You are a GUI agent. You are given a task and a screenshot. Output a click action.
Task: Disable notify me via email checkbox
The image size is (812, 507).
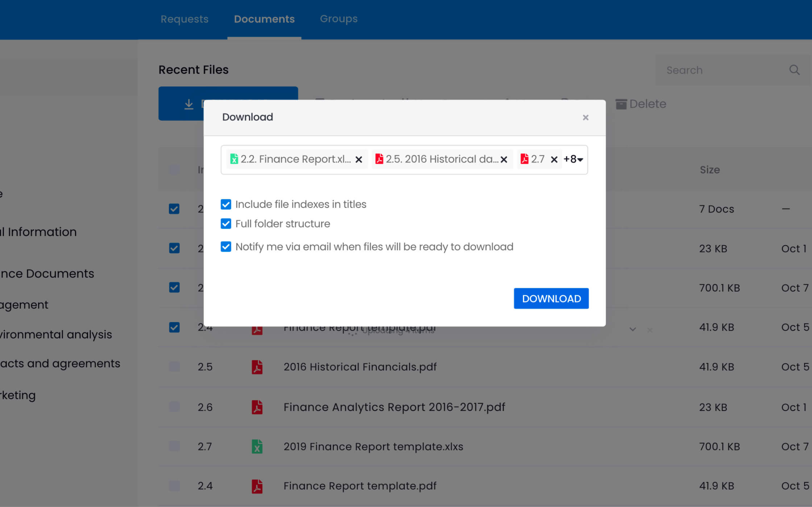[226, 247]
